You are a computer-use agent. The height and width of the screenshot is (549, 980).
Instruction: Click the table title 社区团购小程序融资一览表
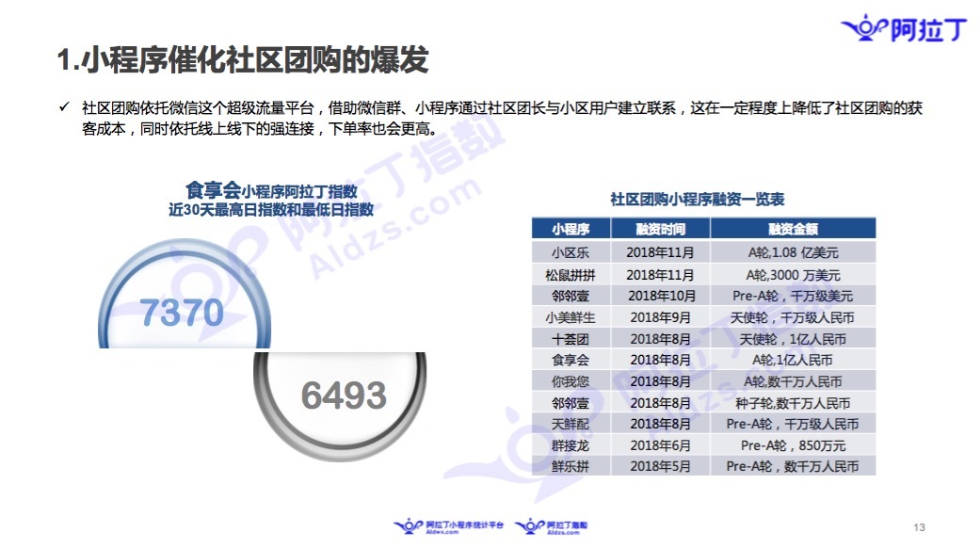coord(698,200)
